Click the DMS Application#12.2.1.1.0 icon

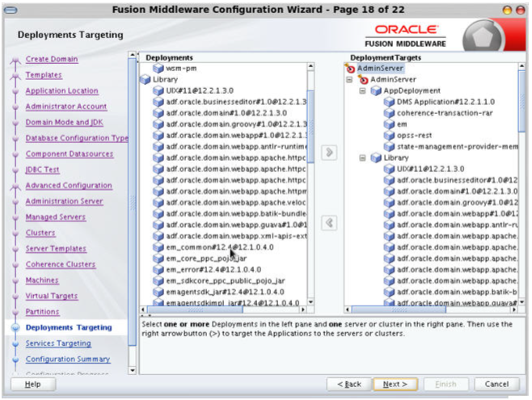click(389, 102)
